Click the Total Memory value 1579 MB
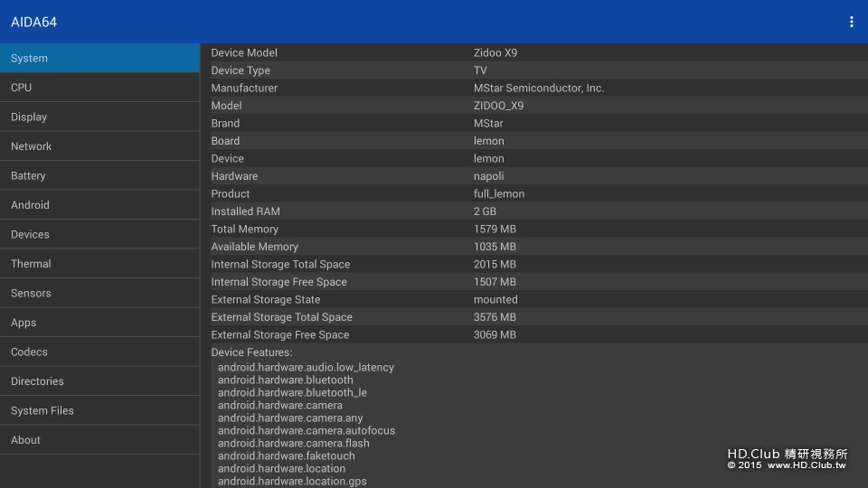The image size is (868, 488). (495, 229)
